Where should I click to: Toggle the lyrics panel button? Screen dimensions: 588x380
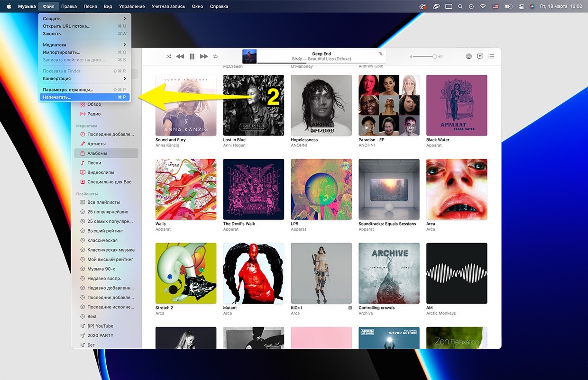click(x=480, y=56)
